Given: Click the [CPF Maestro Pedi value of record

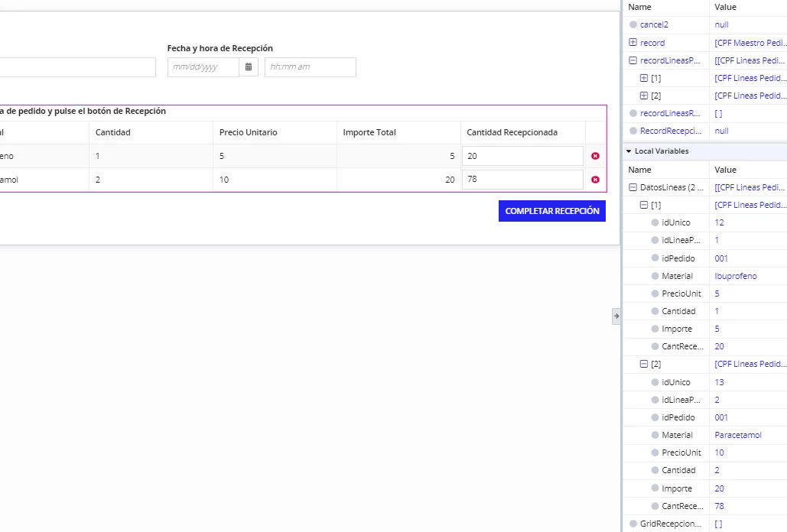Looking at the screenshot, I should 750,43.
